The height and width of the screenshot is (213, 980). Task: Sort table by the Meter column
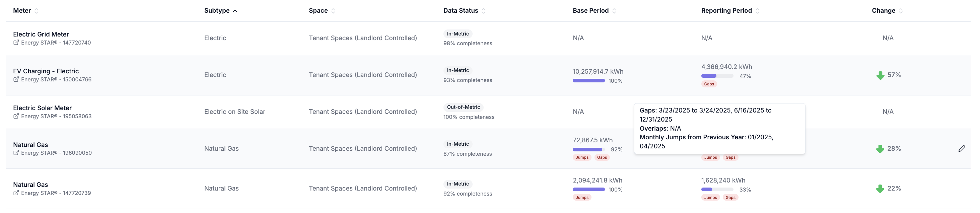coord(37,11)
